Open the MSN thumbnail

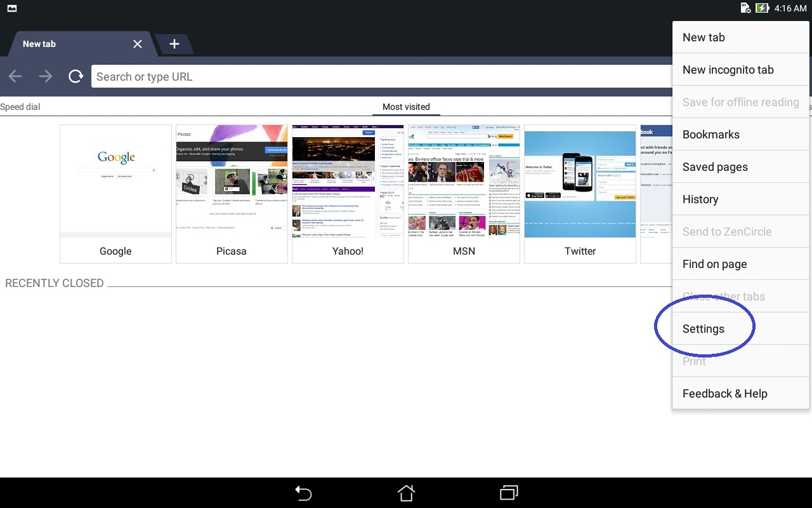pyautogui.click(x=464, y=181)
